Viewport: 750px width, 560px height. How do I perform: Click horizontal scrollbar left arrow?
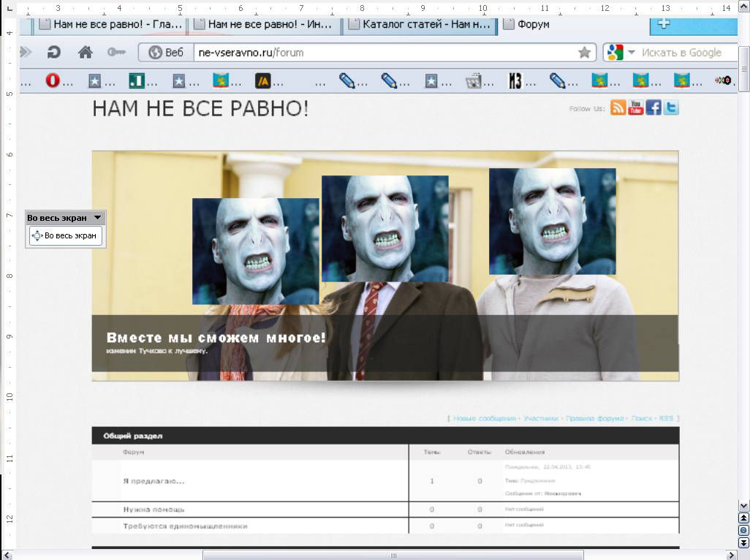[7, 555]
